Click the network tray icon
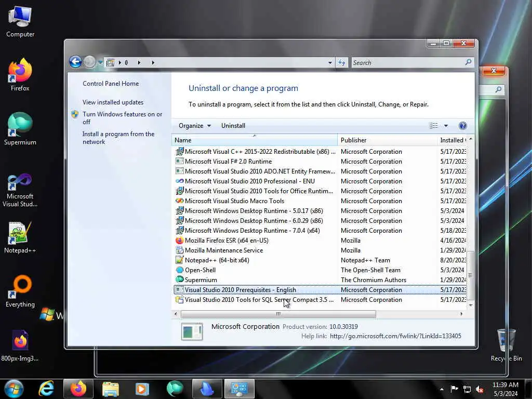 (x=467, y=389)
